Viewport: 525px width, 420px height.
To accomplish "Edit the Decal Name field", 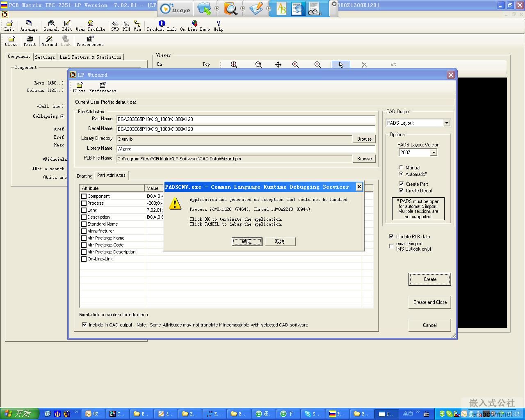I will tap(246, 129).
